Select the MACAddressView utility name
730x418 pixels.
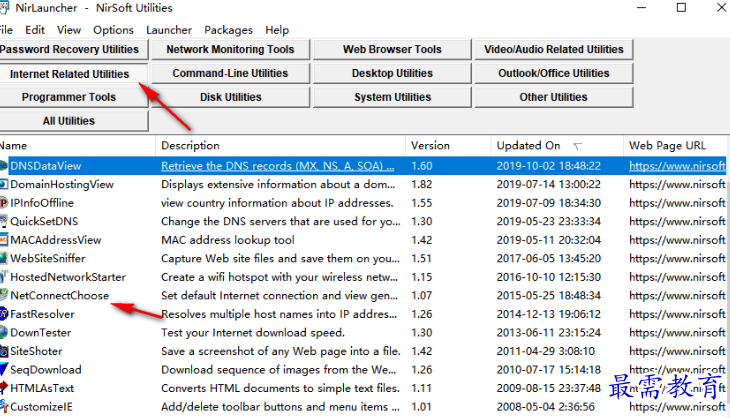(x=56, y=240)
